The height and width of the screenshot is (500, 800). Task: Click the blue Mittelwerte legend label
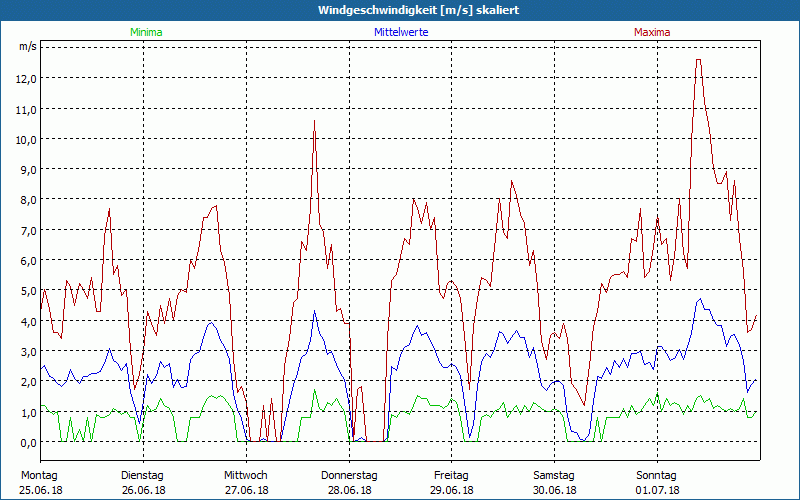pos(401,32)
